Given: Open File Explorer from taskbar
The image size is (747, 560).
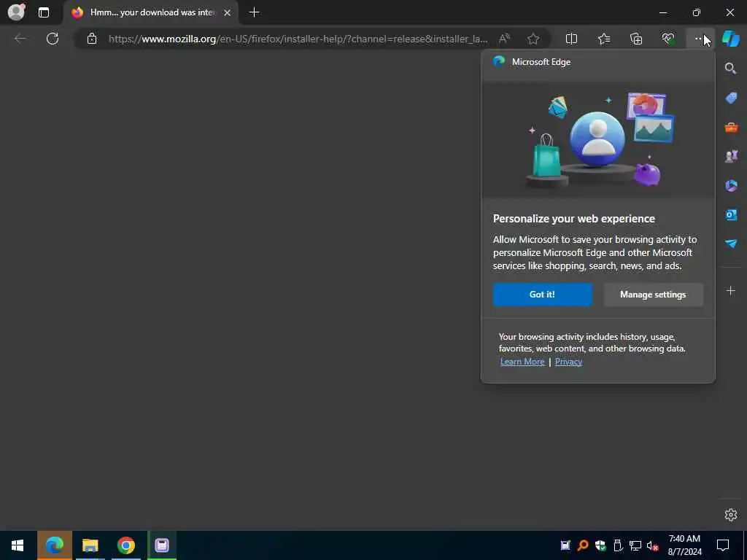Looking at the screenshot, I should 90,545.
